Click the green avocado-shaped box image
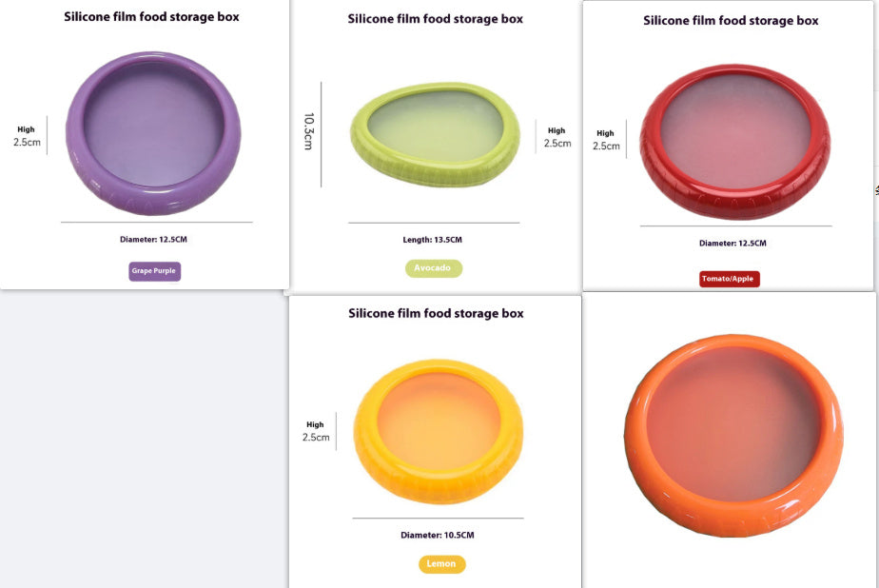This screenshot has width=879, height=588. [436, 135]
